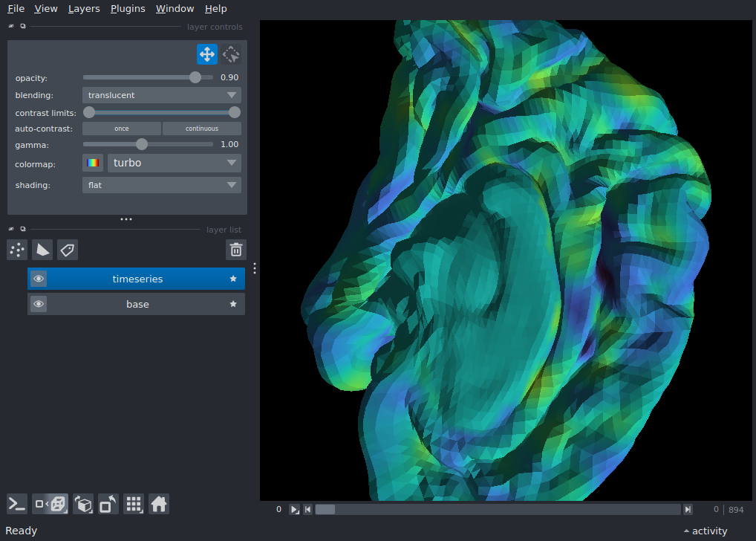756x541 pixels.
Task: Expand the turbo colormap dropdown
Action: [x=174, y=163]
